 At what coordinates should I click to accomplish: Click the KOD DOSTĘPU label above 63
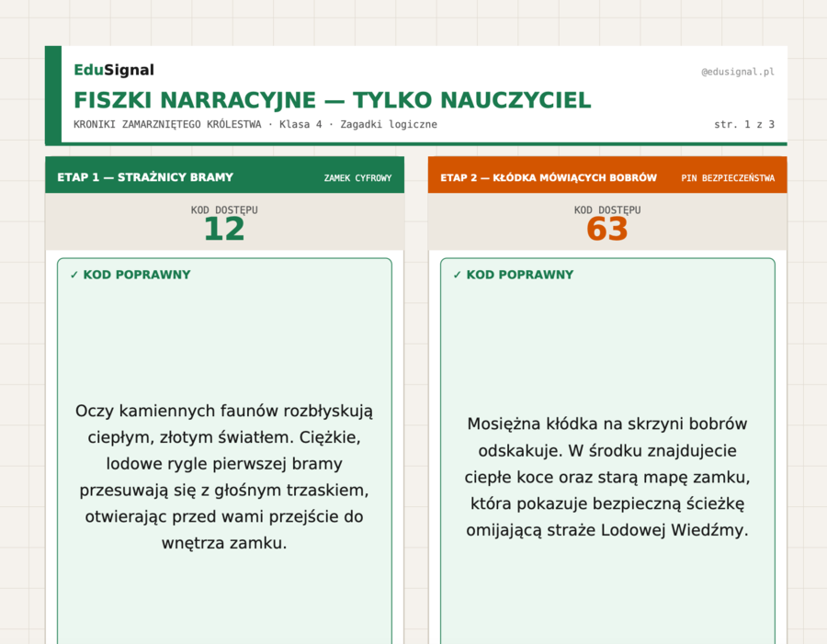point(607,209)
